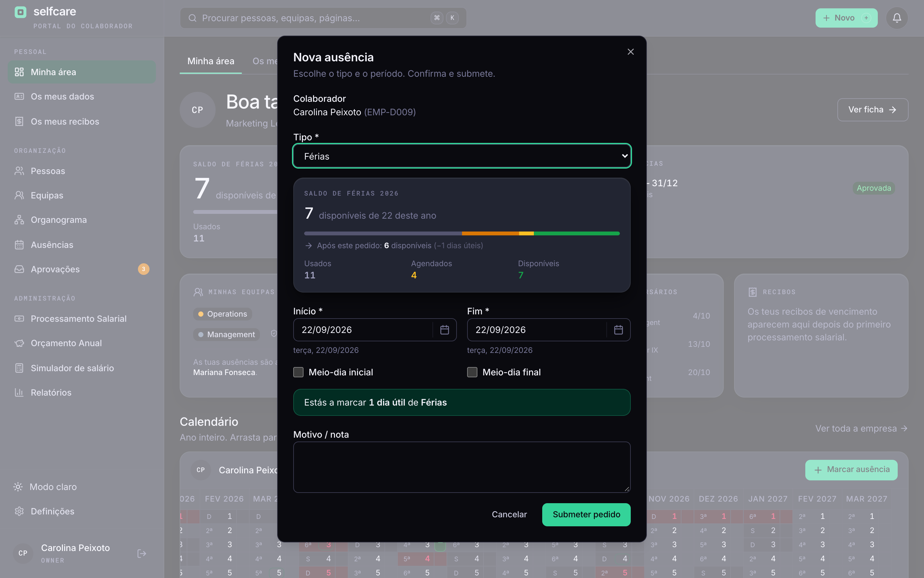Open the Início date calendar picker
Viewport: 924px width, 578px height.
[x=444, y=329]
